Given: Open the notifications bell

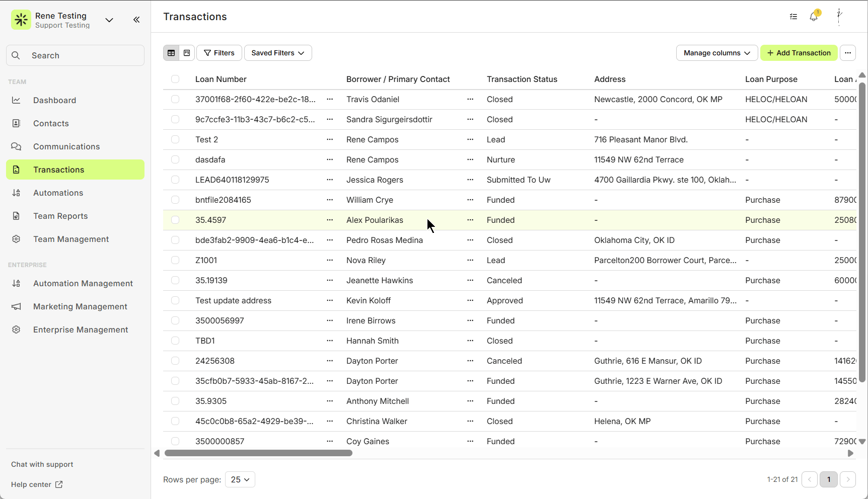Looking at the screenshot, I should (x=814, y=17).
